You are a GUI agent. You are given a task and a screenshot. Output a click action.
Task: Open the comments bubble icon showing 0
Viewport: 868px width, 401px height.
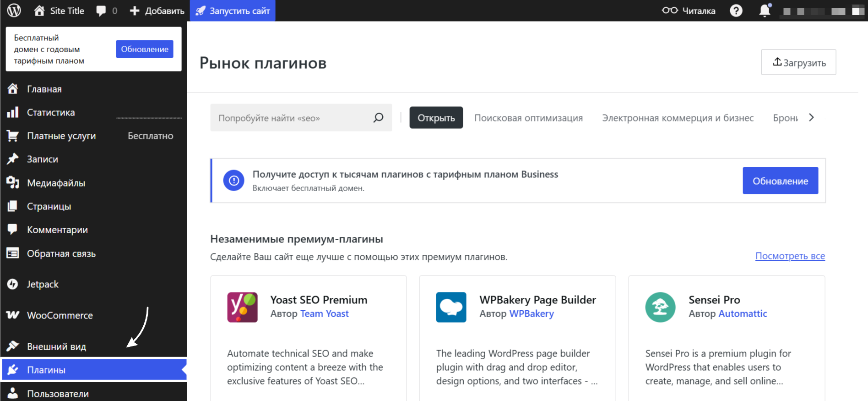pyautogui.click(x=101, y=11)
